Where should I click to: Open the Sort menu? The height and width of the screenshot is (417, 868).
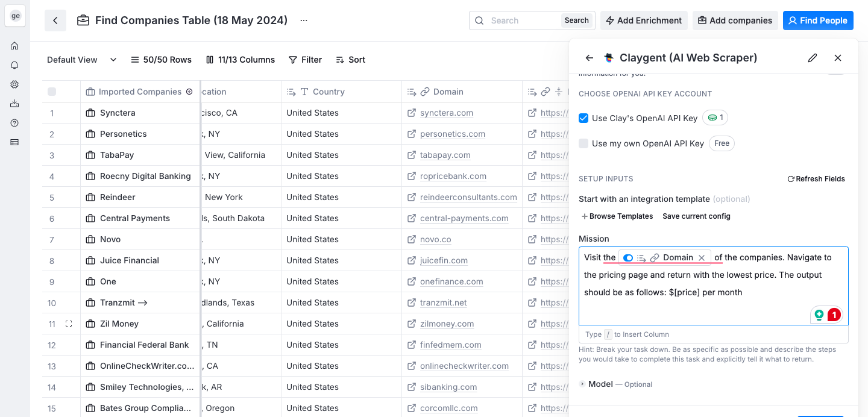point(350,60)
